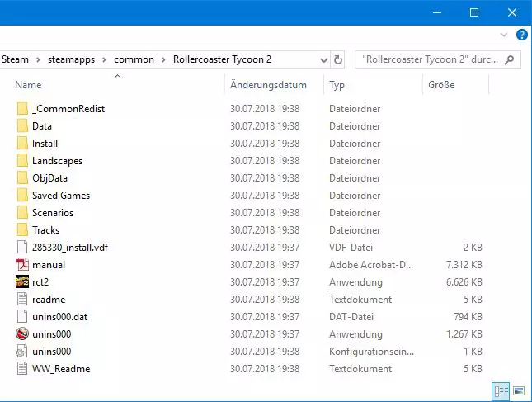Switch to details view layout
532x402 pixels.
(x=501, y=391)
